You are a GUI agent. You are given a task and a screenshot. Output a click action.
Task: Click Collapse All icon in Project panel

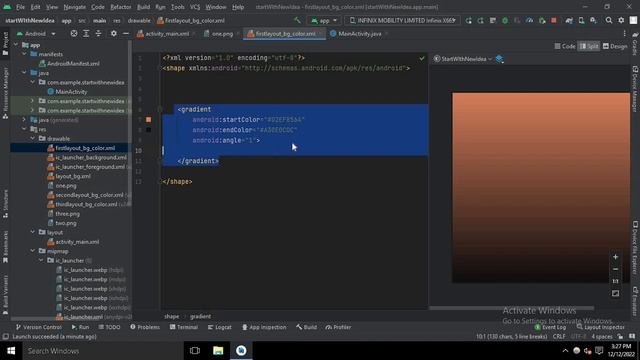98,33
